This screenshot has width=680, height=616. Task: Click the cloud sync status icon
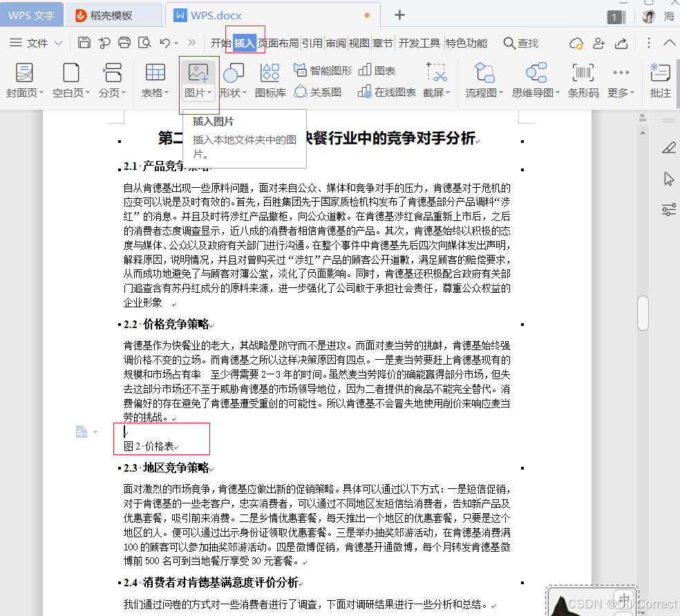576,43
